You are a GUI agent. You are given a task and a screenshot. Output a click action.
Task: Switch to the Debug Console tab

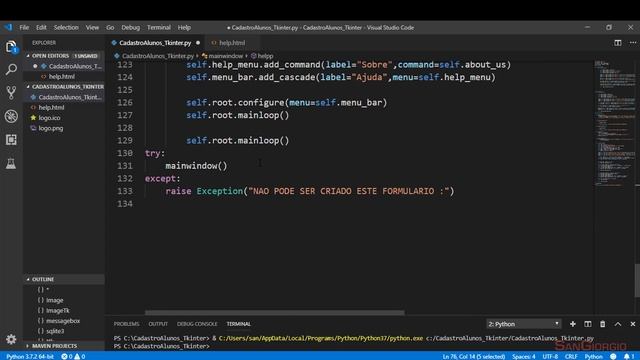coord(197,324)
